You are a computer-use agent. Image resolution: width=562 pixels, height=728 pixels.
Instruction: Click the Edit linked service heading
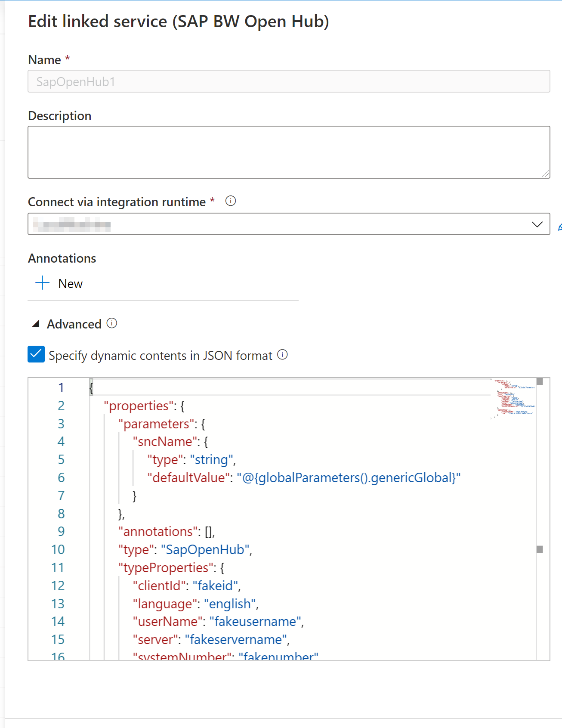click(179, 22)
